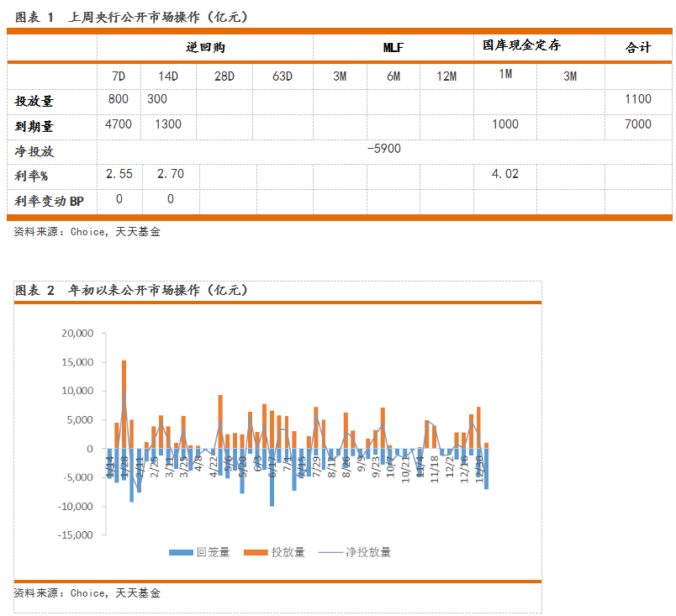676x616 pixels.
Task: Click the 15,000 y-axis label
Action: tap(77, 362)
